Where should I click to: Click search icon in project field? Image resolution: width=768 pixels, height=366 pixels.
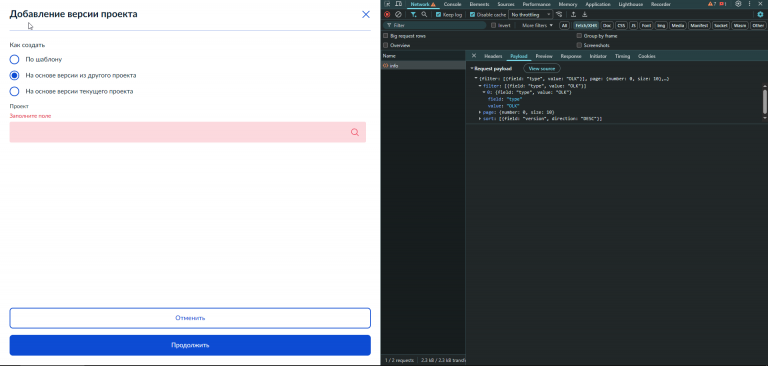[x=355, y=132]
